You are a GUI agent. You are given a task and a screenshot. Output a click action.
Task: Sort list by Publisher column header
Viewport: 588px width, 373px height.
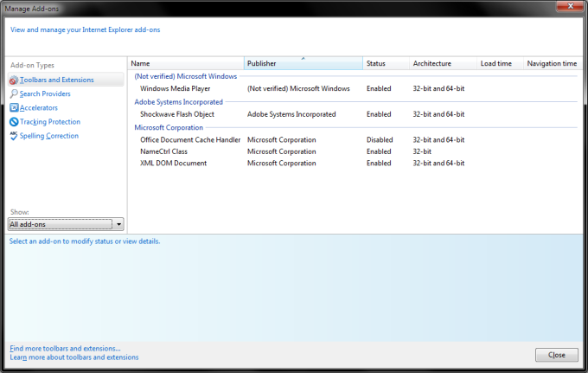(303, 64)
